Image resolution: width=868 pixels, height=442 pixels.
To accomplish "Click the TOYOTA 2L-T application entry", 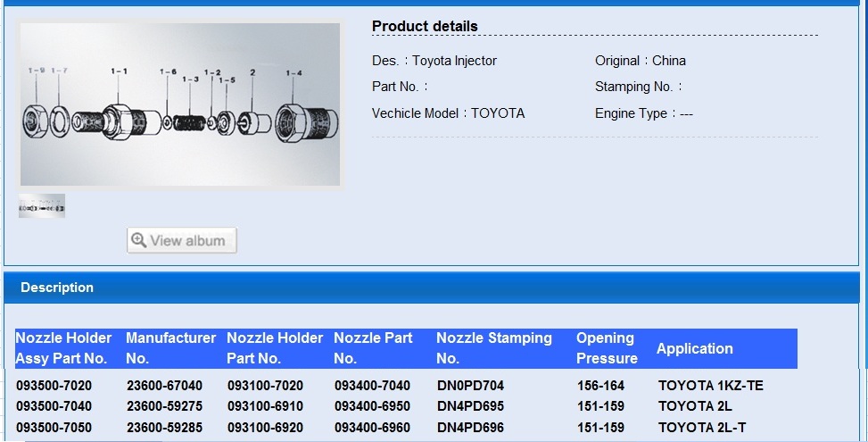I will [702, 427].
